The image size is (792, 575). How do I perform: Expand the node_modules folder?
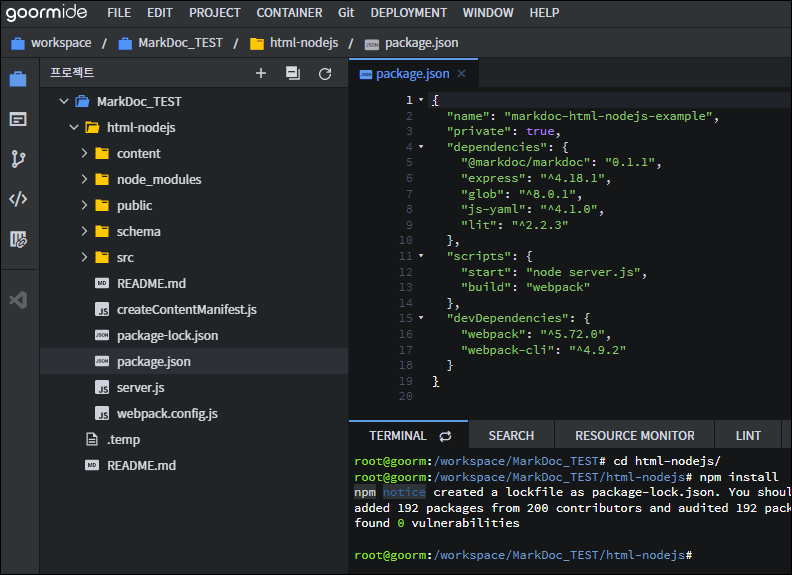click(x=84, y=179)
